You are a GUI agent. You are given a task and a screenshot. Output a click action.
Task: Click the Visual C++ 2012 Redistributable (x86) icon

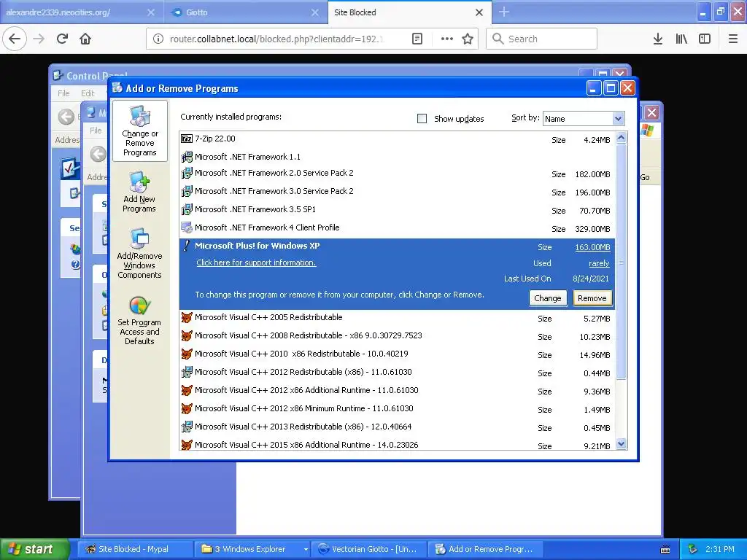point(187,372)
